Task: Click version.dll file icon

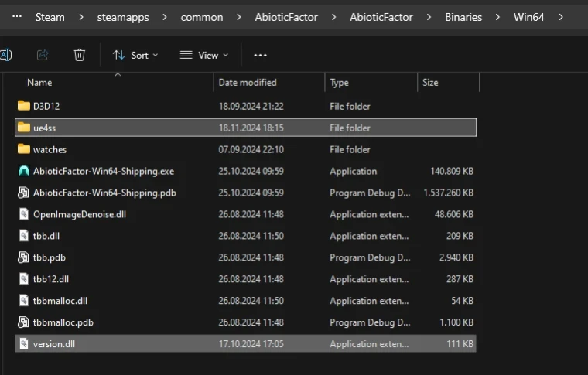Action: (24, 343)
